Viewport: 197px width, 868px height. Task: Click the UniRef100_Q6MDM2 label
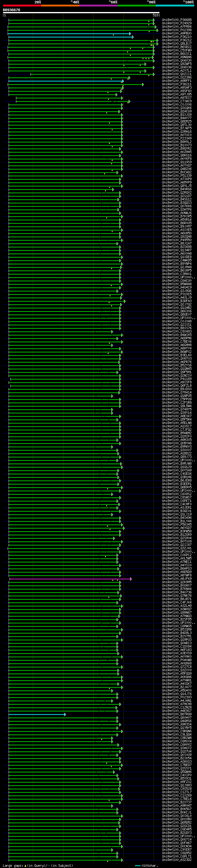click(177, 823)
